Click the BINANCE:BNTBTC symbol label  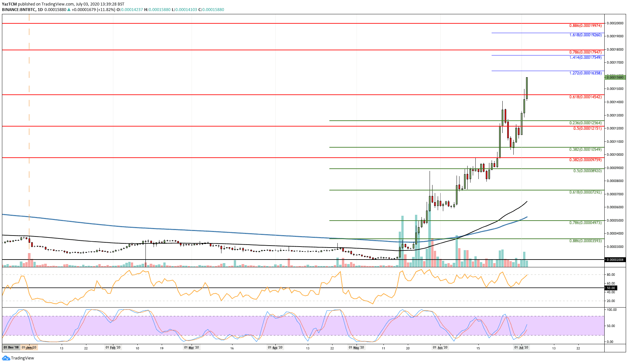19,10
